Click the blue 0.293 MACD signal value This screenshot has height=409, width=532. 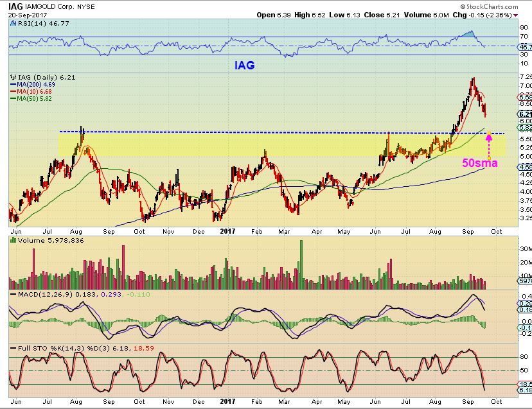click(111, 294)
